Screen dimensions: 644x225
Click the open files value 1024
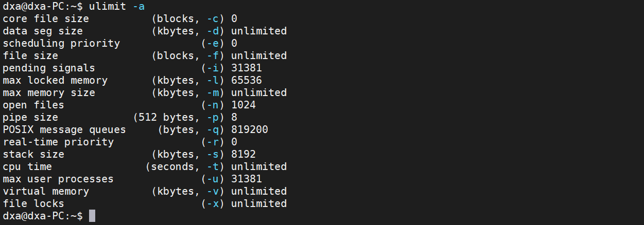pos(243,105)
